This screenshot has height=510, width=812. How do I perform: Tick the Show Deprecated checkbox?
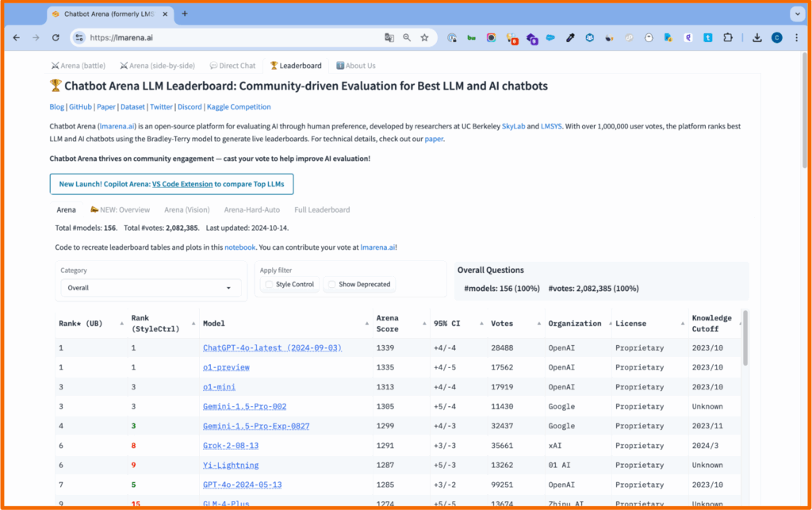click(x=332, y=284)
